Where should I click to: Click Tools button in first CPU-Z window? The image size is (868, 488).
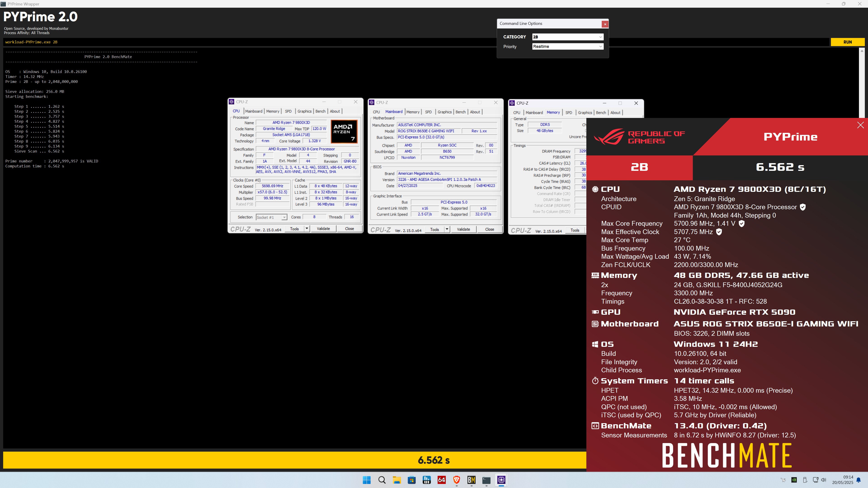point(295,229)
